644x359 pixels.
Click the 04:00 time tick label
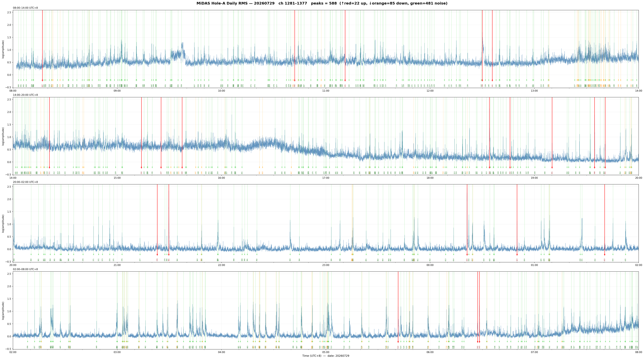coord(221,352)
